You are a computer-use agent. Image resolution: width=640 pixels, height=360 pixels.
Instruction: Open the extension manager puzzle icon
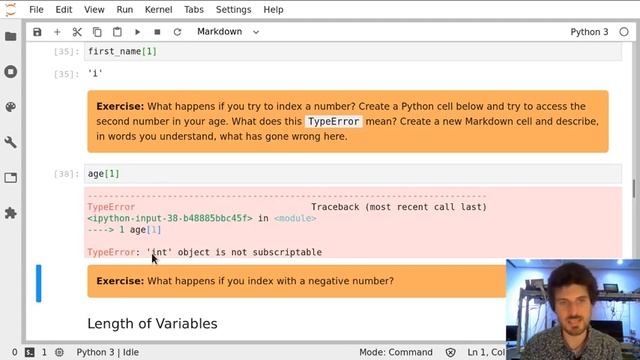pos(11,213)
